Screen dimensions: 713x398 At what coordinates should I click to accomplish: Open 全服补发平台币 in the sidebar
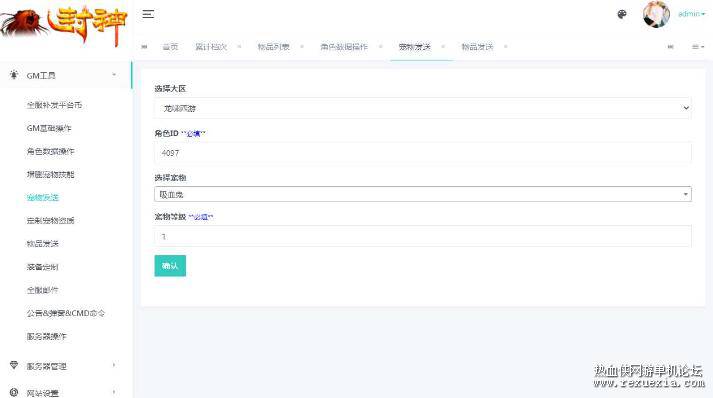pyautogui.click(x=54, y=105)
